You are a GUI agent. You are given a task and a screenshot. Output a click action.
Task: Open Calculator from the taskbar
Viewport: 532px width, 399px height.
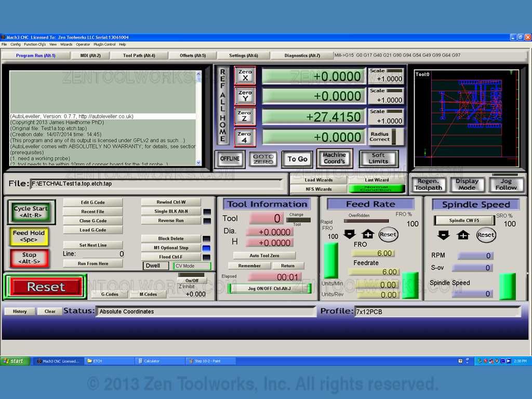click(x=159, y=361)
